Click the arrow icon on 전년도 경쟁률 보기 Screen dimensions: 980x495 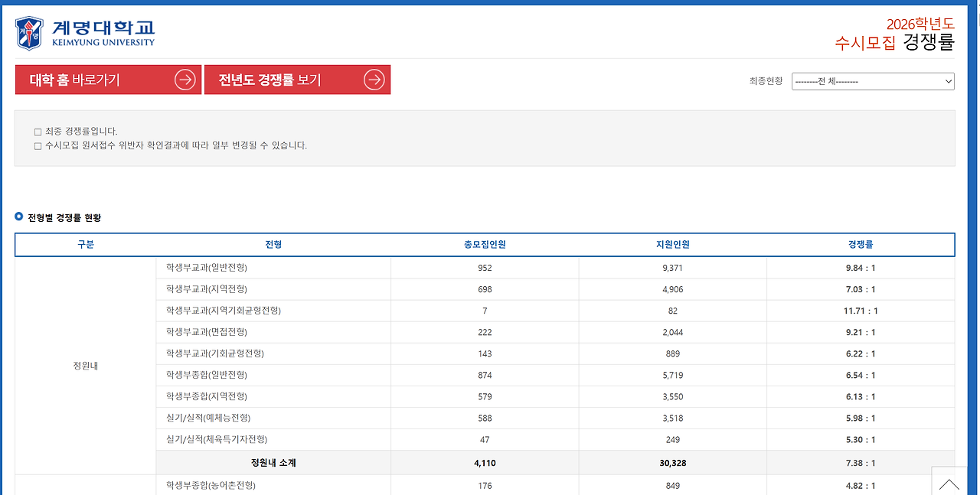(374, 80)
